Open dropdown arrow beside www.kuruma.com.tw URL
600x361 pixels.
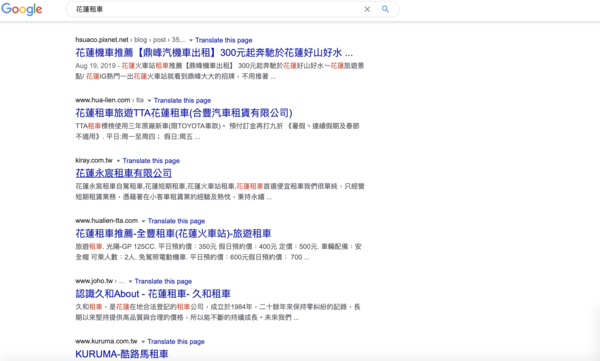click(x=143, y=341)
